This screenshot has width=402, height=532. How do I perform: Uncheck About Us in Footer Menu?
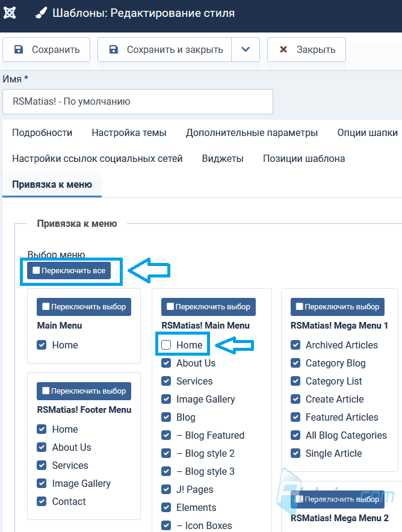(42, 447)
